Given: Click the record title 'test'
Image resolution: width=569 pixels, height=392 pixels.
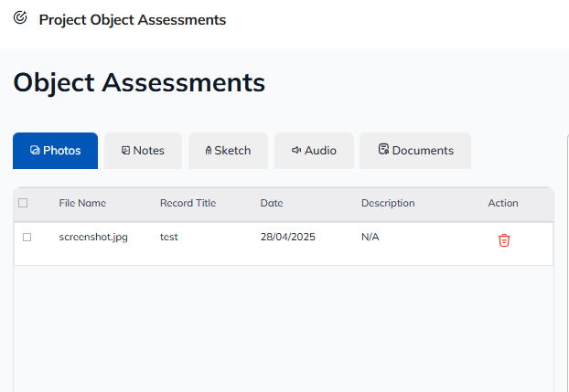Looking at the screenshot, I should (x=169, y=238).
